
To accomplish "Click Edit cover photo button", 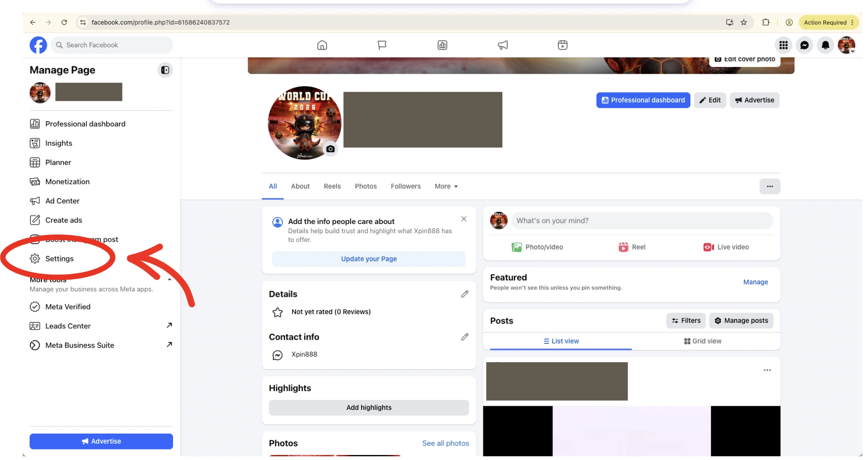I will click(x=745, y=60).
